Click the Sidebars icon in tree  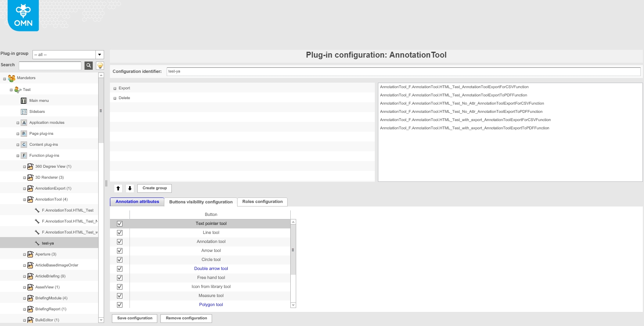click(24, 112)
